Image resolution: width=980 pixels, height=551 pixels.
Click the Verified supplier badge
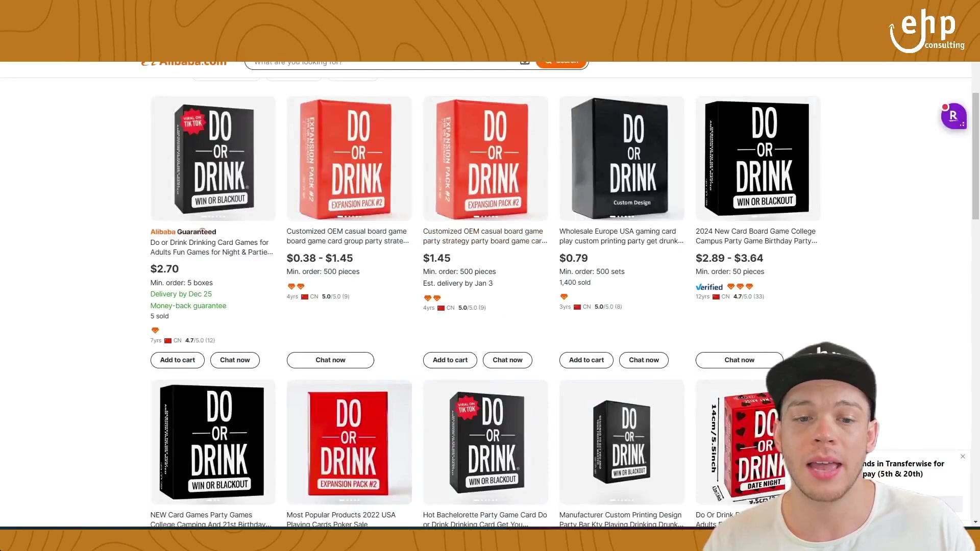click(x=709, y=287)
